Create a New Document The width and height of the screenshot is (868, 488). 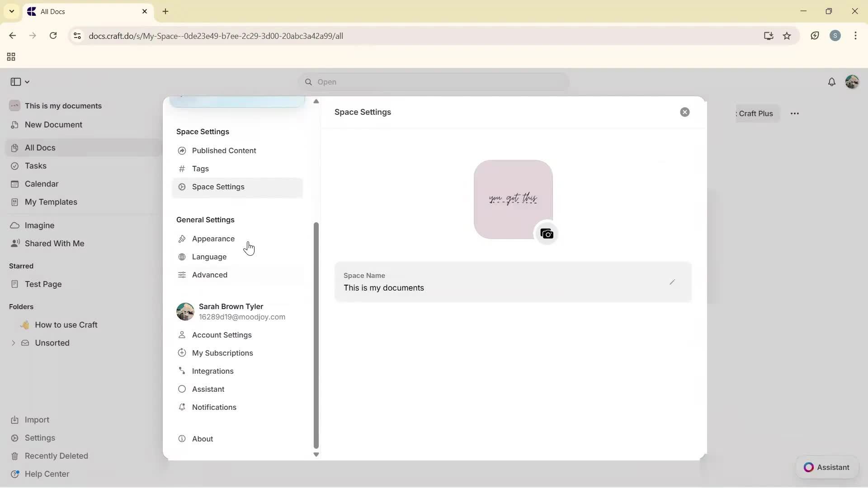(53, 125)
